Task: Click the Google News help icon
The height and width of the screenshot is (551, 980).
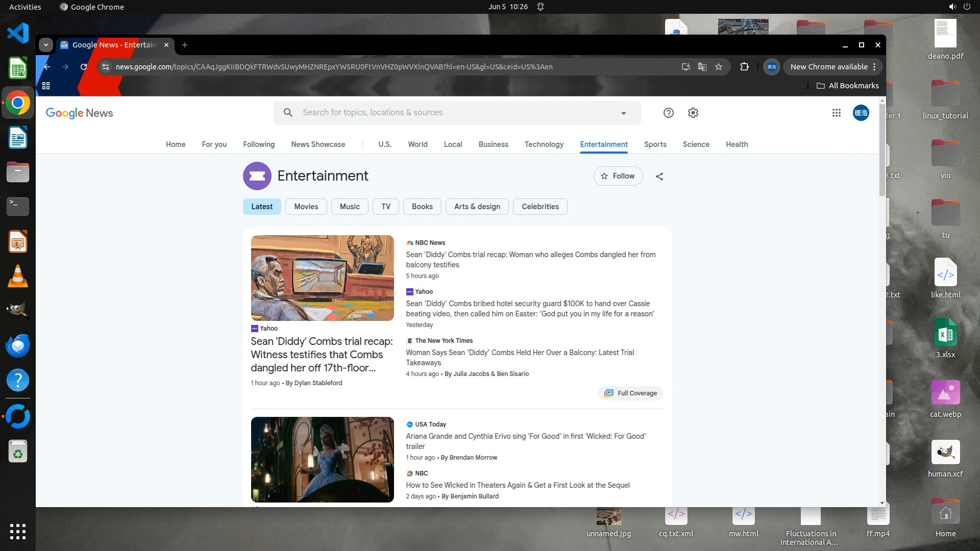Action: (x=668, y=113)
